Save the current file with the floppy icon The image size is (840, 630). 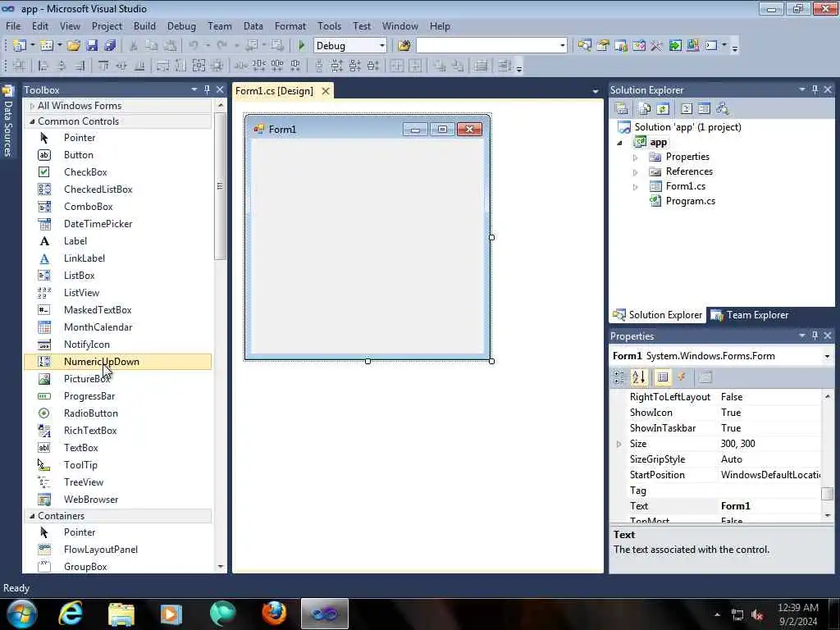(x=92, y=46)
